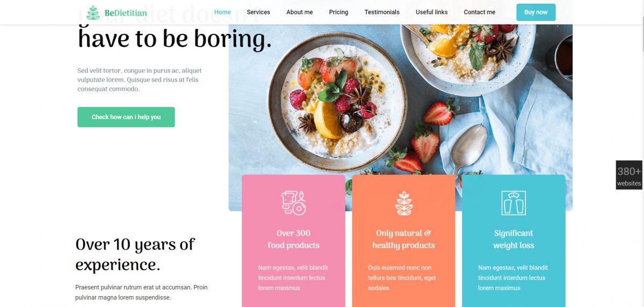Open the Contact me page link

tap(479, 12)
